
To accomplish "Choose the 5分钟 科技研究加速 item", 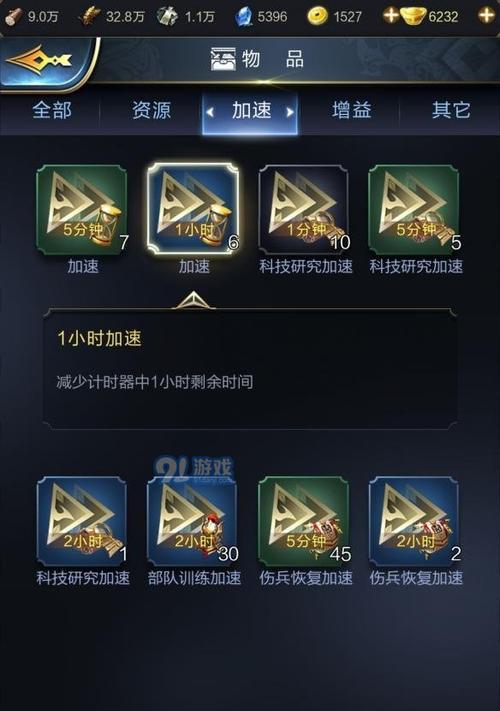I will [414, 210].
